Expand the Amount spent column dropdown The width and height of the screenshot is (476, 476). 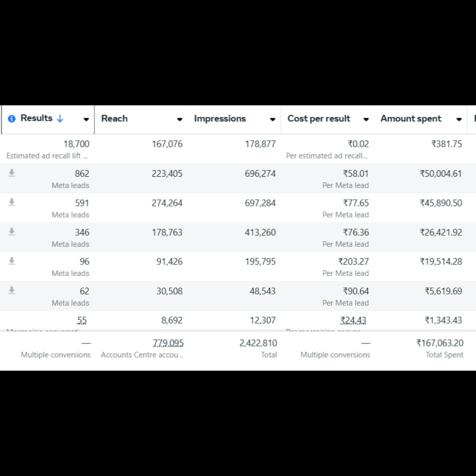click(459, 119)
